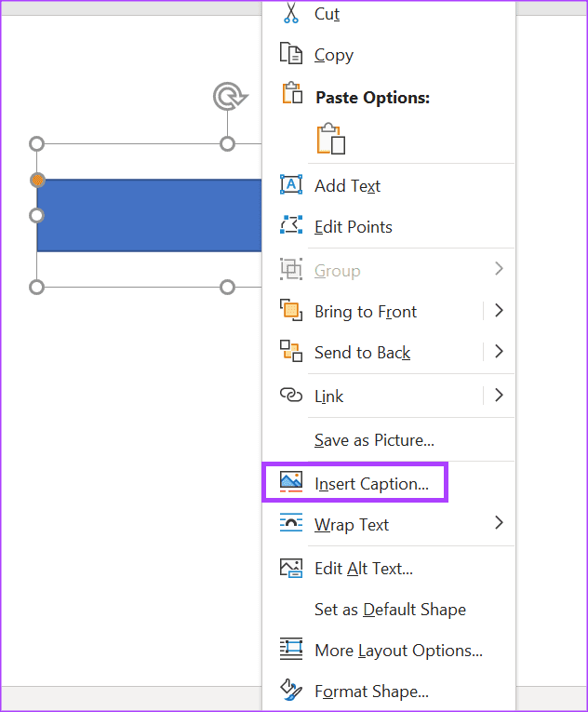This screenshot has height=712, width=588.
Task: Click the shape's rotation handle
Action: click(x=230, y=96)
